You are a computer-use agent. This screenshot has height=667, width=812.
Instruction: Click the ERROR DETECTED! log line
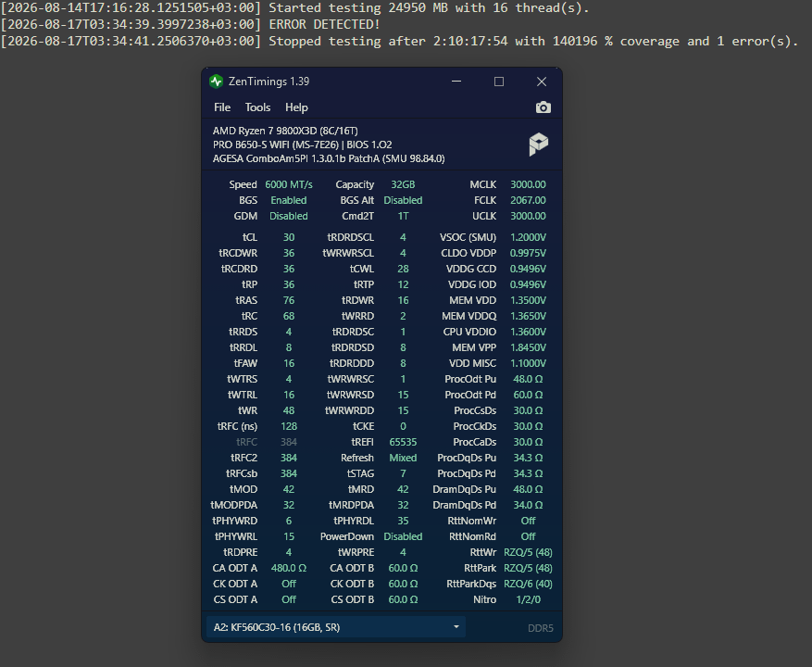[x=190, y=24]
